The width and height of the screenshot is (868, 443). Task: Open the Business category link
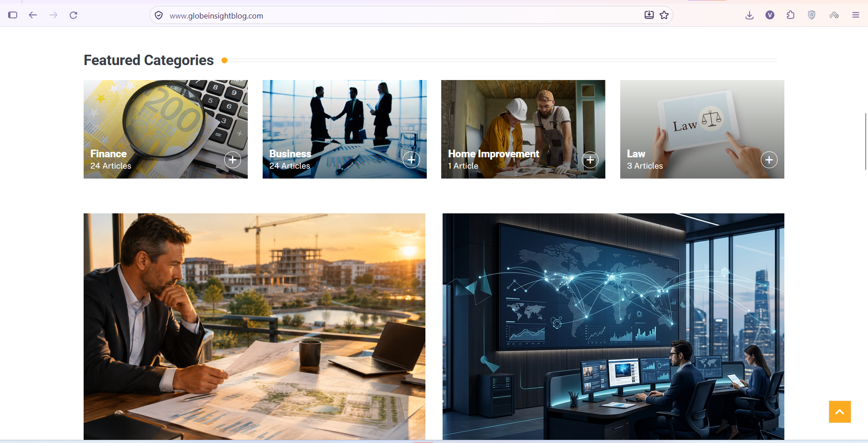(290, 154)
